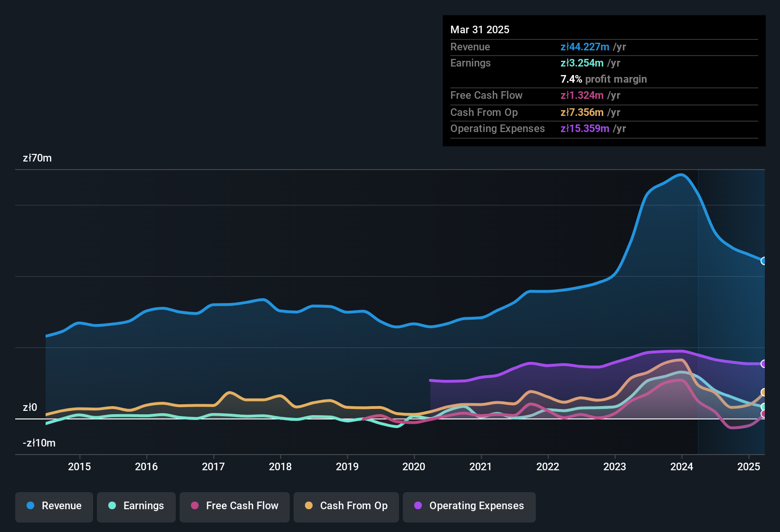Click the purple Operating Expenses dot icon
The height and width of the screenshot is (532, 780).
coord(417,506)
